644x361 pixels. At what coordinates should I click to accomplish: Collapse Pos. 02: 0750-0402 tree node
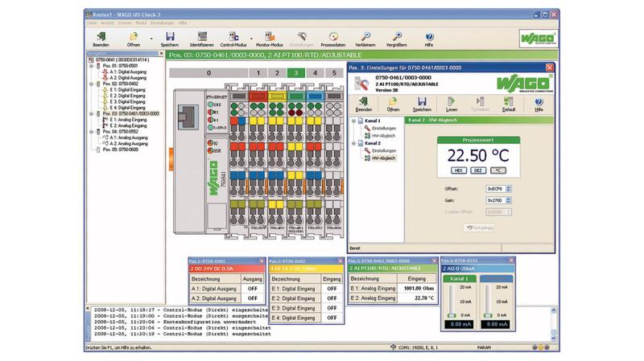tap(89, 83)
